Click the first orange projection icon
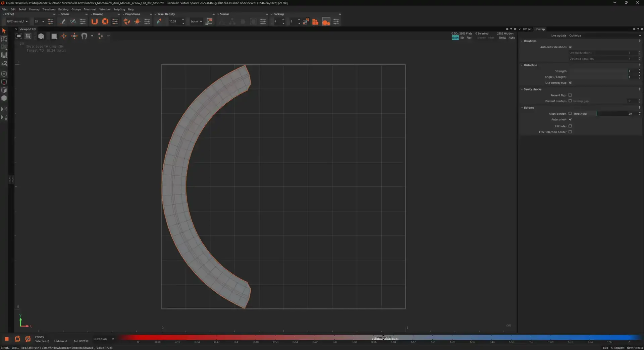Screen dimensions: 644x350 (127, 21)
